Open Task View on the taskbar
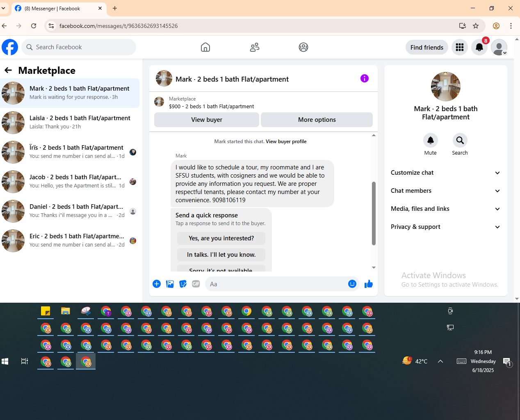Screen dimensions: 520x420 [x=25, y=361]
